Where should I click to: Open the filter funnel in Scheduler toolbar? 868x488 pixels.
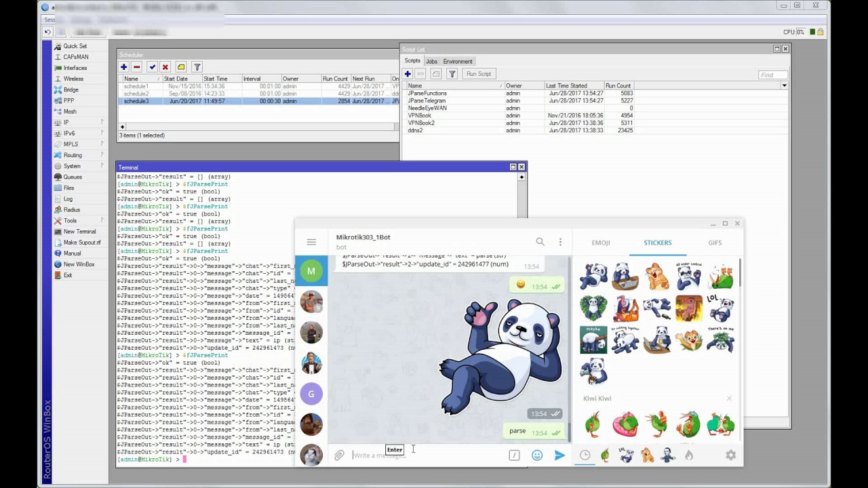coord(197,67)
